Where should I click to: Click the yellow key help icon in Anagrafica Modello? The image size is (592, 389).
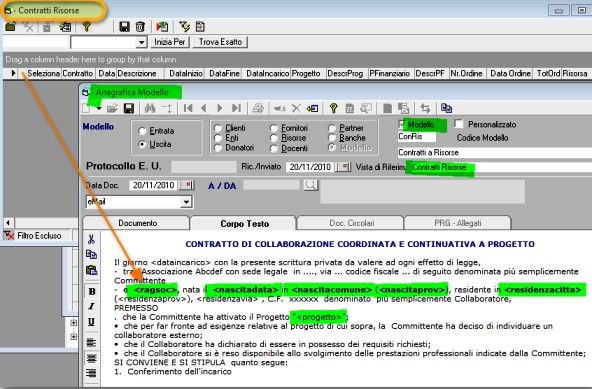333,109
